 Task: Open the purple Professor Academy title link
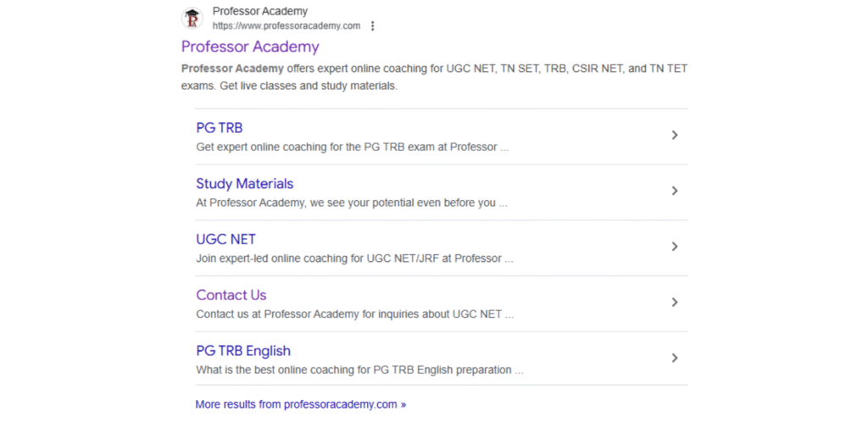pos(250,47)
